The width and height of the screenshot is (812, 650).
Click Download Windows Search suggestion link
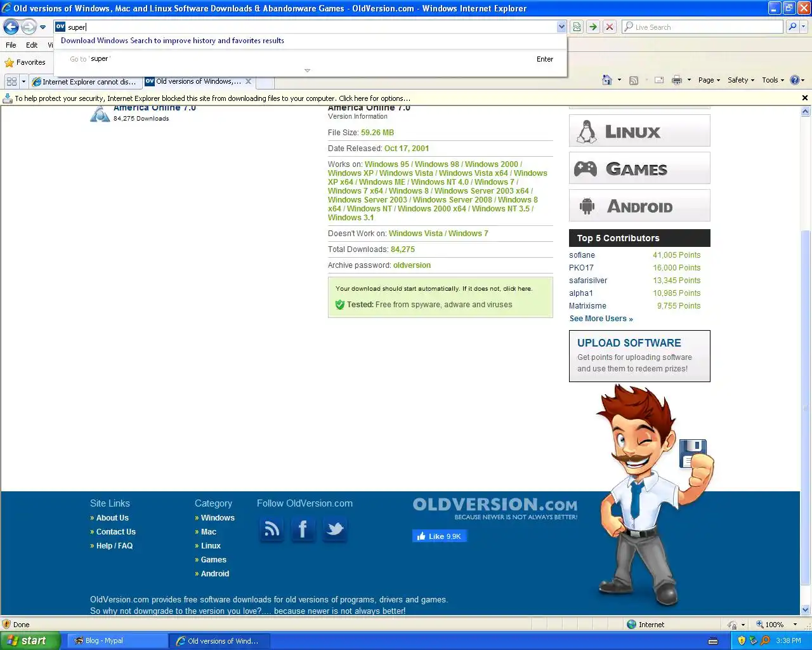coord(173,41)
